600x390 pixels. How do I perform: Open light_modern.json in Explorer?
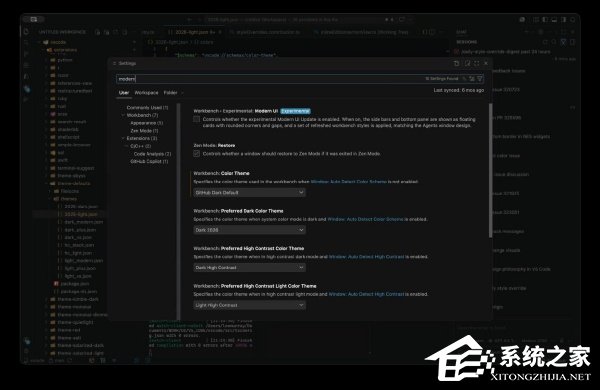coord(84,261)
